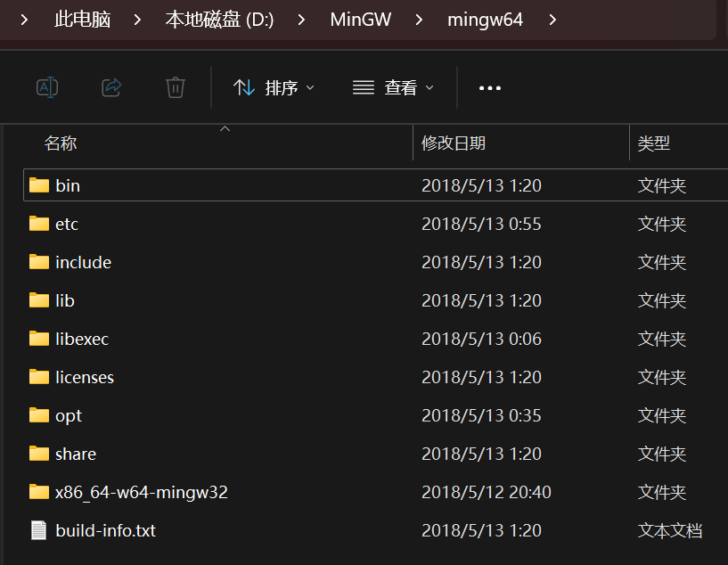Click the 2018/5/12 20:40 date cell
This screenshot has height=565, width=728.
coord(487,492)
